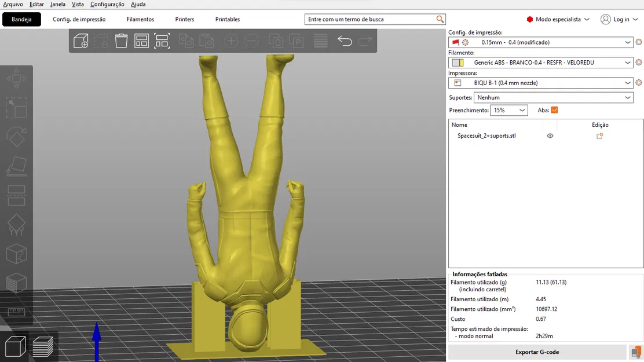Viewport: 644px width, 362px height.
Task: Open the Vista menu
Action: pos(78,4)
